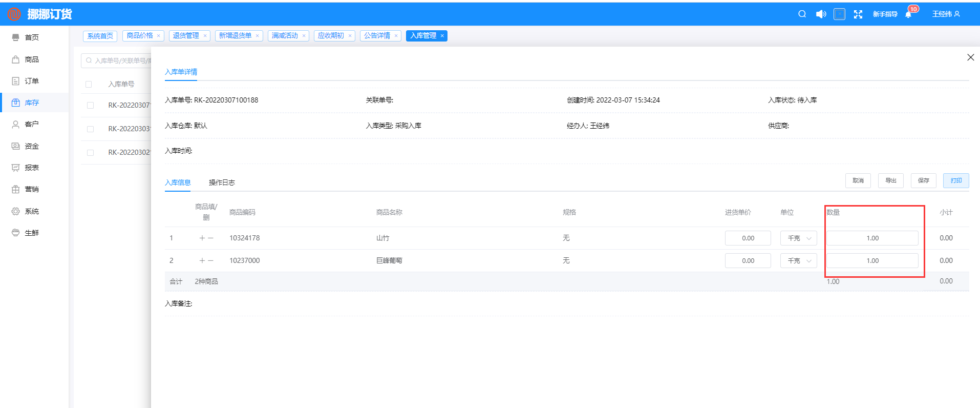This screenshot has width=980, height=408.
Task: Mute sound with the speaker icon
Action: click(821, 14)
